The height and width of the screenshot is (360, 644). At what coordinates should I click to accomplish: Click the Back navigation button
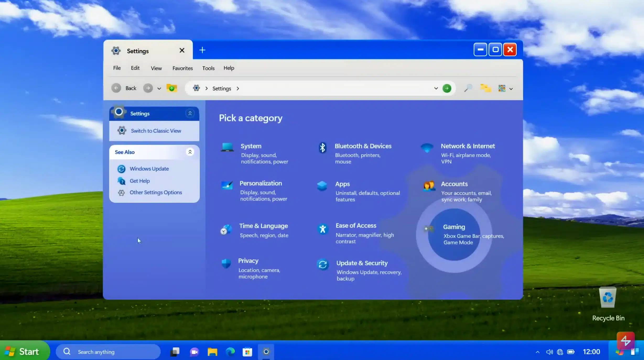[x=116, y=88]
